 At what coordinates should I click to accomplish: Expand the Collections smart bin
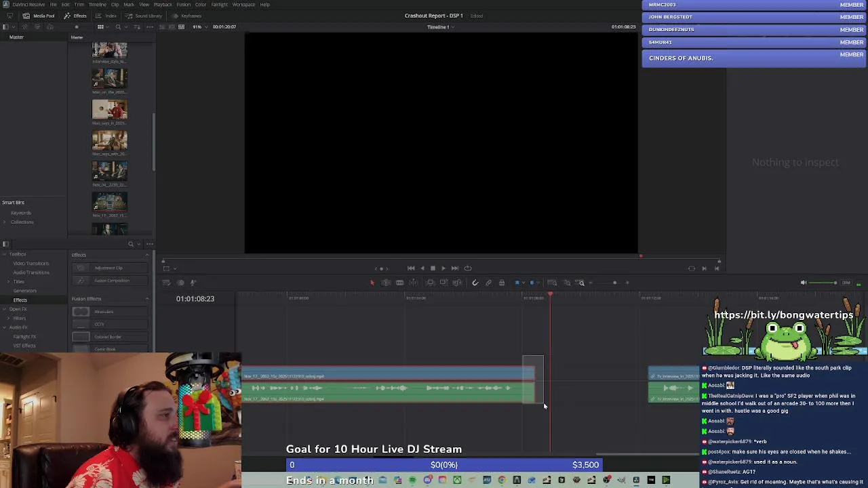click(5, 222)
